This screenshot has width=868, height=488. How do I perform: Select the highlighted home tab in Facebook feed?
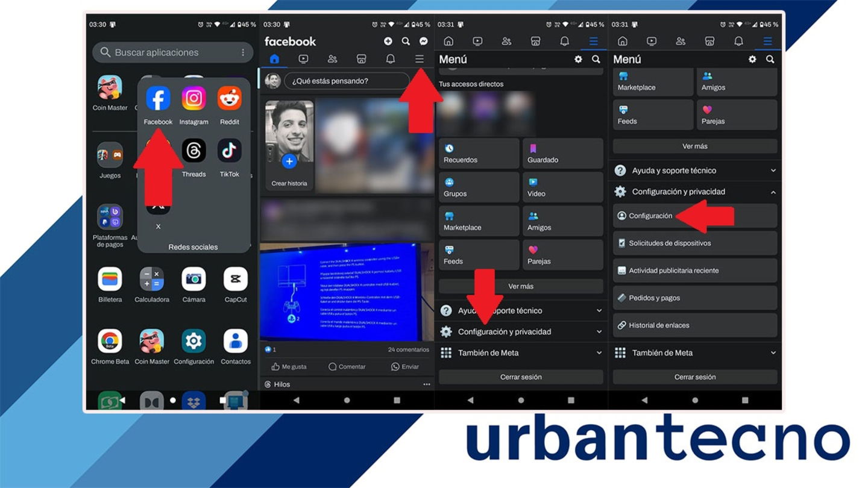(x=274, y=59)
